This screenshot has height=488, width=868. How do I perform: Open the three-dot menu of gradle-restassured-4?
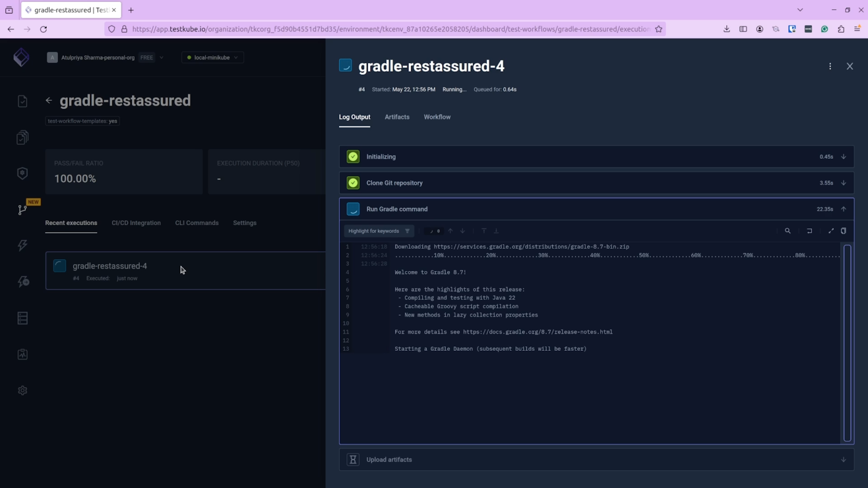tap(830, 66)
